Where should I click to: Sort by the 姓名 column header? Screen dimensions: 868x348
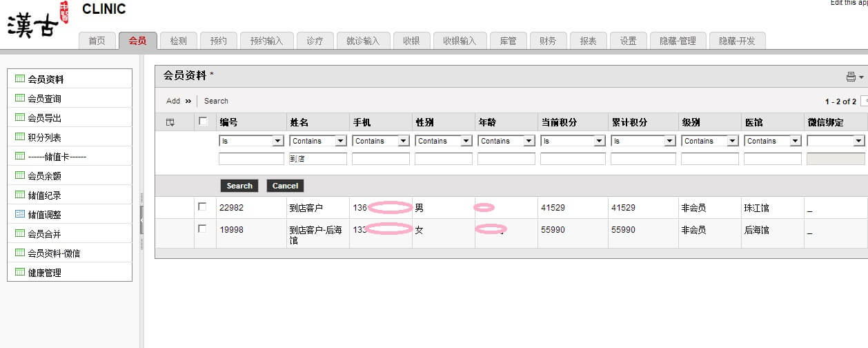pyautogui.click(x=300, y=122)
